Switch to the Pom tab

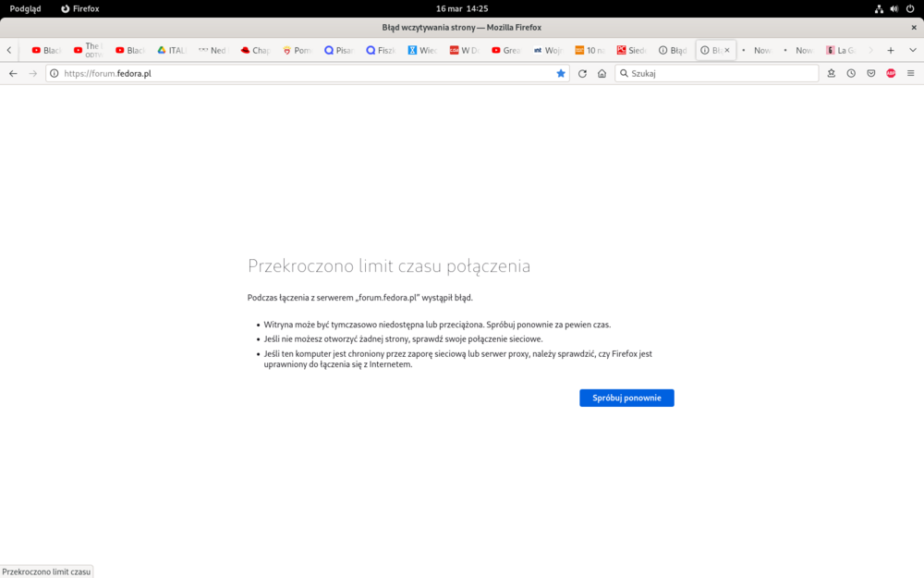pos(297,51)
